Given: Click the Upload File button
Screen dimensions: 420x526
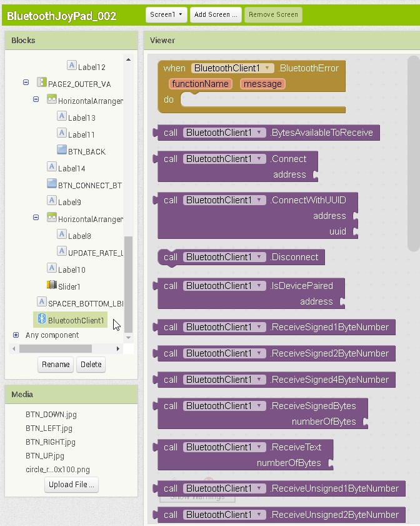Looking at the screenshot, I should [71, 485].
